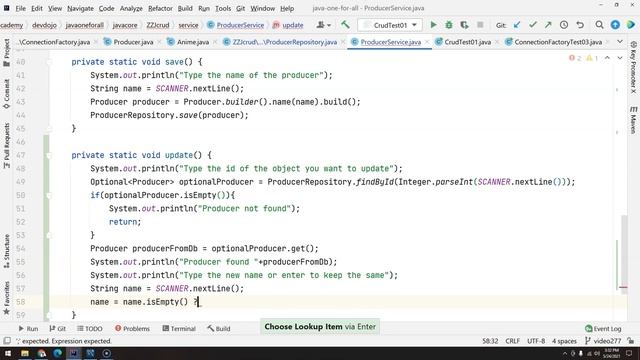Open the Analyze menu
Screen dimensions: 640x360
tap(131, 8)
